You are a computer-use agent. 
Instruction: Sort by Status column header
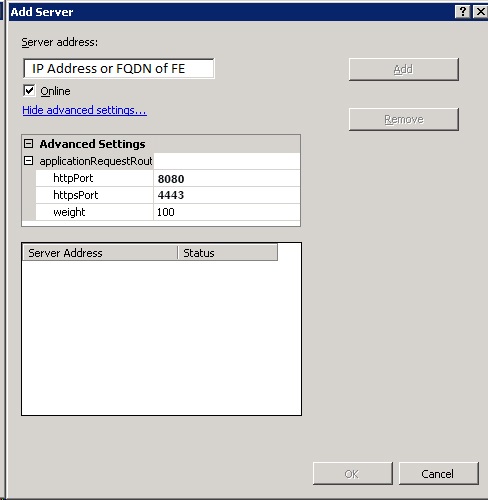227,253
